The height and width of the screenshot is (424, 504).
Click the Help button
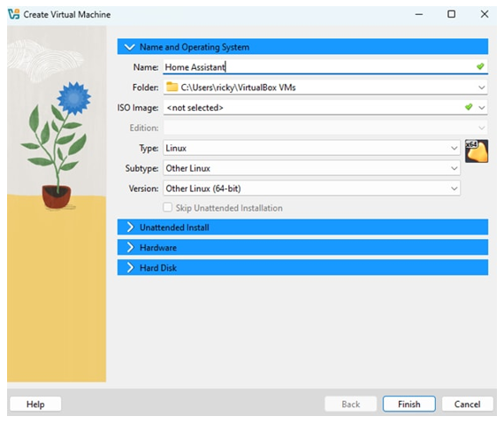tap(35, 404)
